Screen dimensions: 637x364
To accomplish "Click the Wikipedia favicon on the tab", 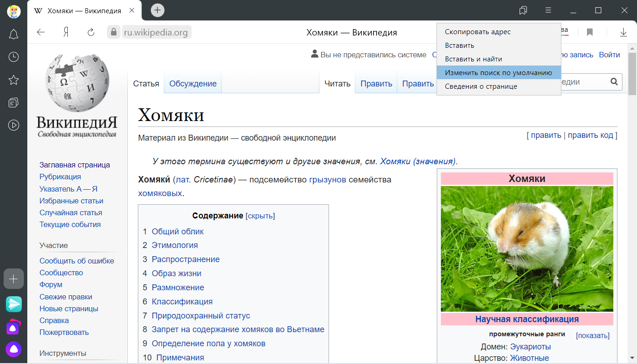I will (39, 10).
